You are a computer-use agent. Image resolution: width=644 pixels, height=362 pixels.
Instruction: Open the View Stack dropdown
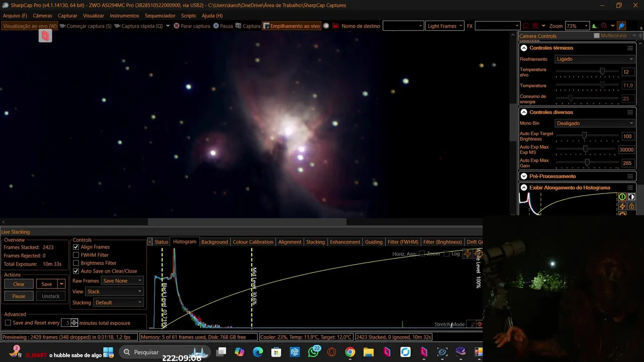(x=114, y=292)
